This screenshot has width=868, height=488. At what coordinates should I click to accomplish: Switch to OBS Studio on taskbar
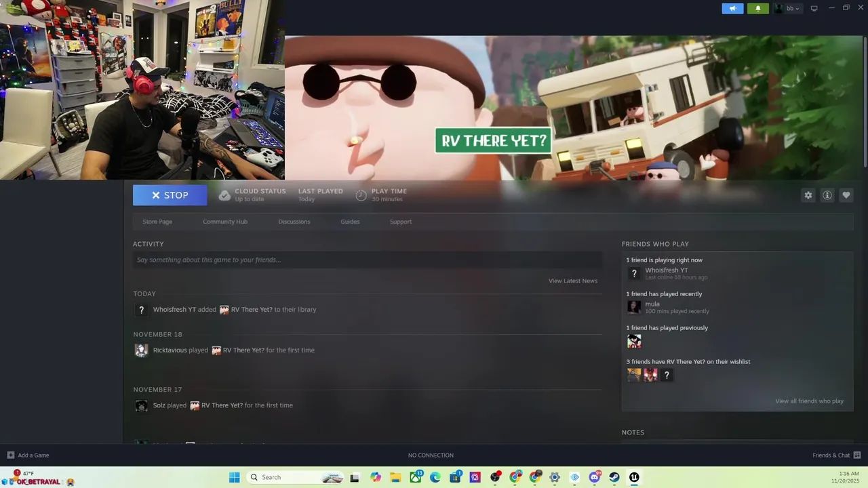[496, 477]
